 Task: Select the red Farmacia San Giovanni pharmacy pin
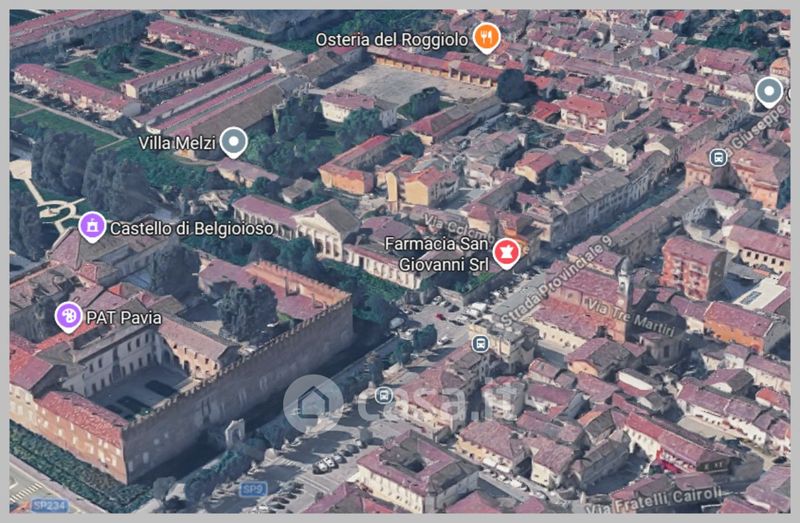point(506,253)
